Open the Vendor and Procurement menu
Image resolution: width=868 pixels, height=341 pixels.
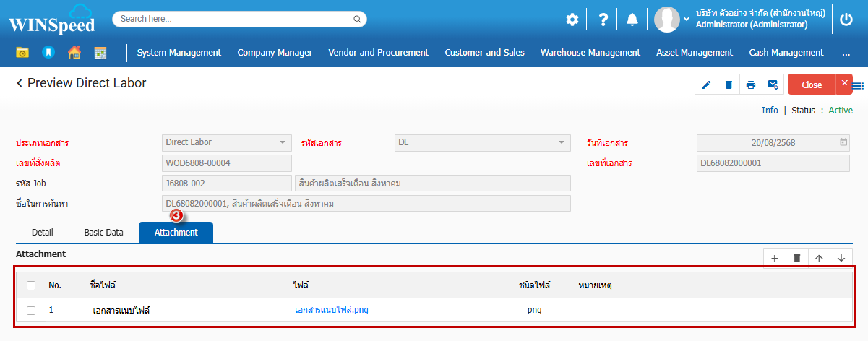[x=378, y=52]
